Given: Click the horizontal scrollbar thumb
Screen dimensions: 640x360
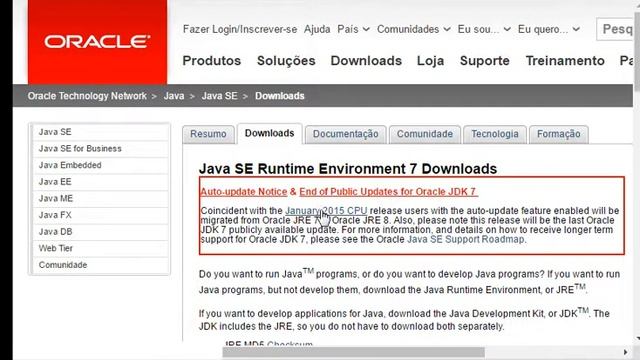Looking at the screenshot, I should [x=353, y=352].
